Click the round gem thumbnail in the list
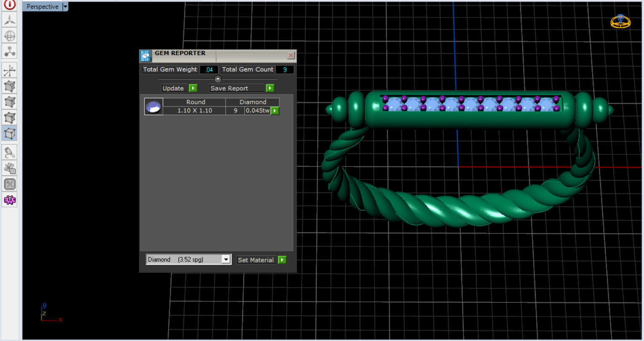This screenshot has width=644, height=341. [x=153, y=107]
